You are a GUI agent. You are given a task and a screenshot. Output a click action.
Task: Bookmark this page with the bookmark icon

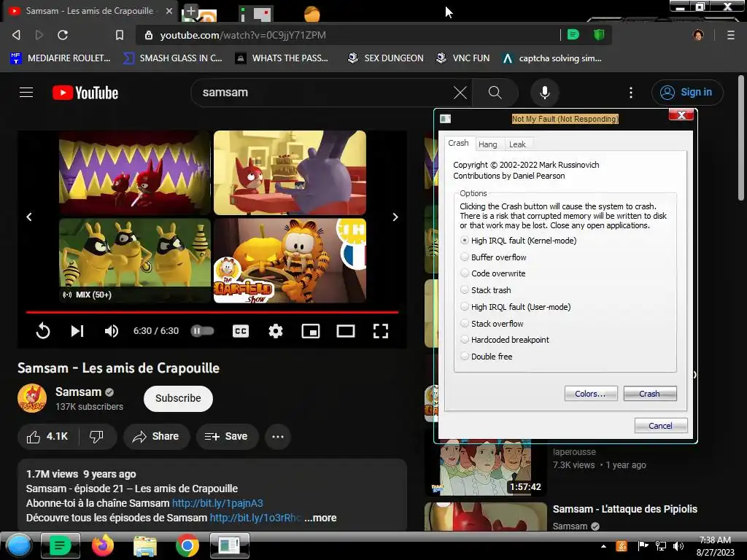(119, 35)
